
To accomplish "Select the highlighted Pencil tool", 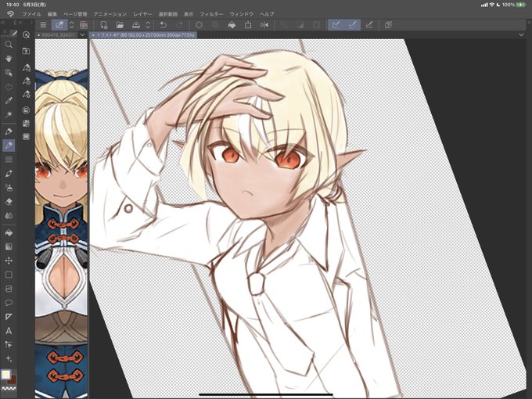I will pos(9,146).
